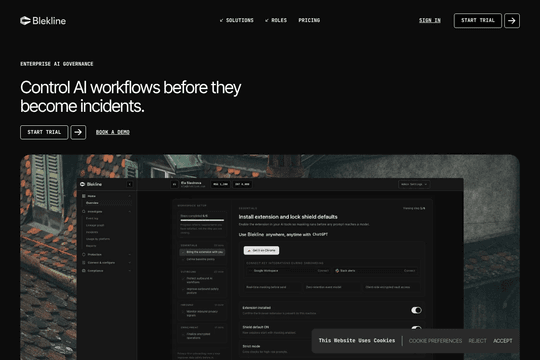The height and width of the screenshot is (360, 540).
Task: Click the Home icon in the preview sidebar
Action: coord(84,196)
